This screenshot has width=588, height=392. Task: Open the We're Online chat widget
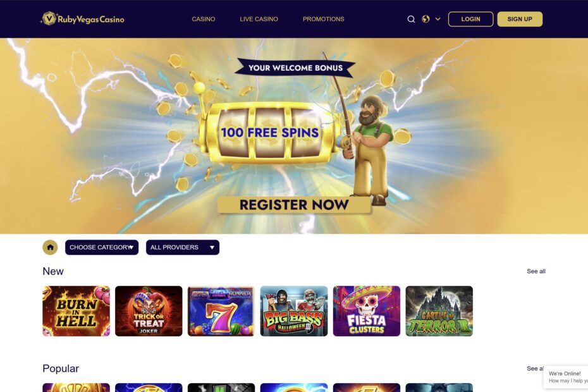pyautogui.click(x=567, y=377)
